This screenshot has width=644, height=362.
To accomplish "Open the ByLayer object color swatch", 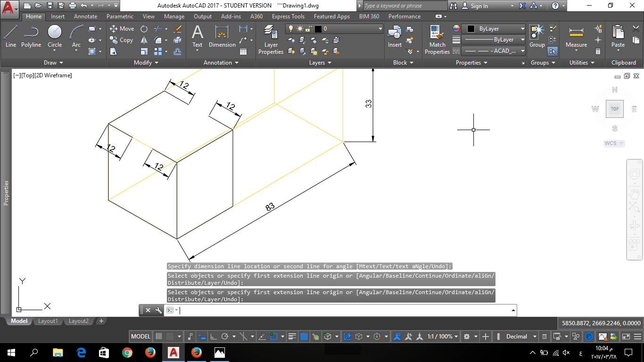I will pos(494,29).
